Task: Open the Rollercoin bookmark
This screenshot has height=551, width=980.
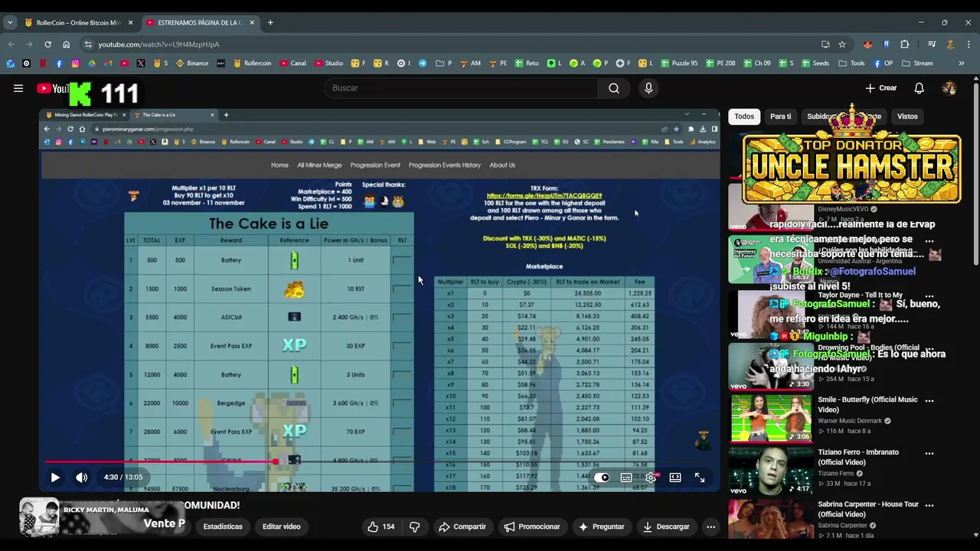Action: tap(253, 64)
